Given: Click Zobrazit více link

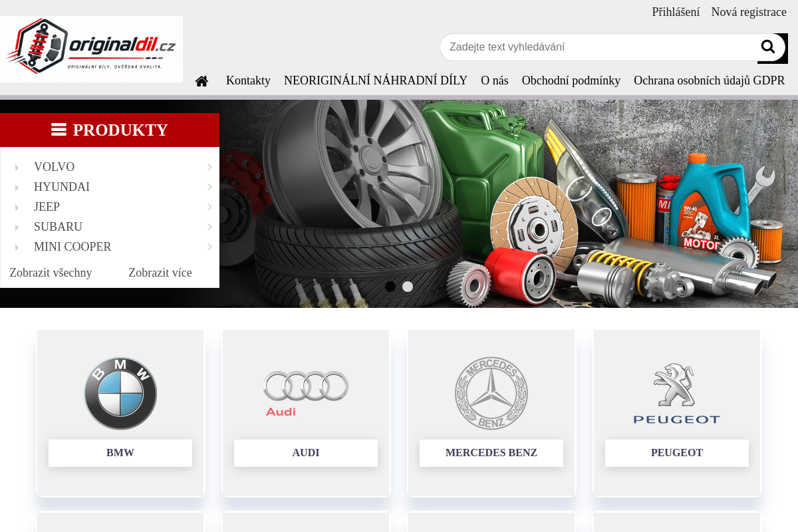Looking at the screenshot, I should [x=160, y=273].
